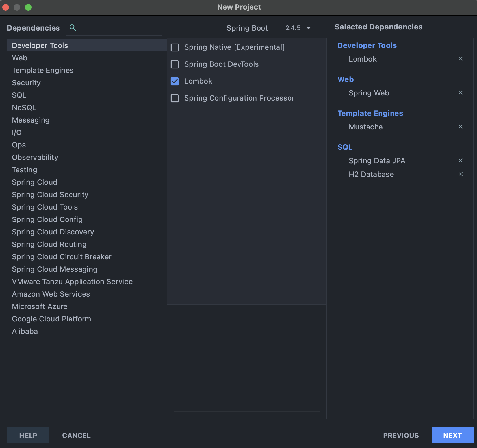Image resolution: width=477 pixels, height=448 pixels.
Task: Select the Developer Tools category
Action: click(87, 45)
